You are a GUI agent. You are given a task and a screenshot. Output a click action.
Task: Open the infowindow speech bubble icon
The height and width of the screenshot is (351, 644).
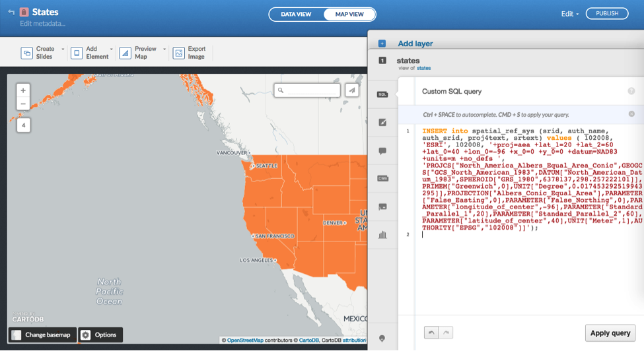coord(382,151)
